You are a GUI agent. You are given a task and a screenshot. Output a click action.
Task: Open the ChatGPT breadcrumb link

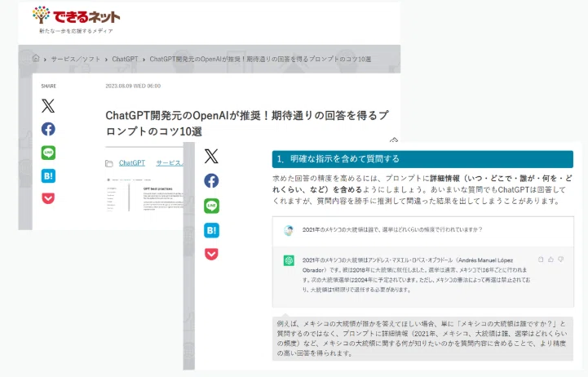click(x=125, y=60)
